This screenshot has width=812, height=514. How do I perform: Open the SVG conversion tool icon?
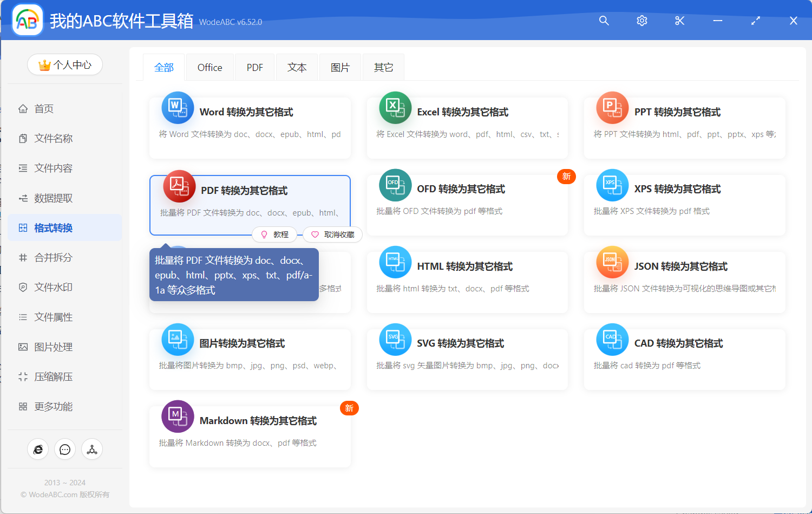395,339
